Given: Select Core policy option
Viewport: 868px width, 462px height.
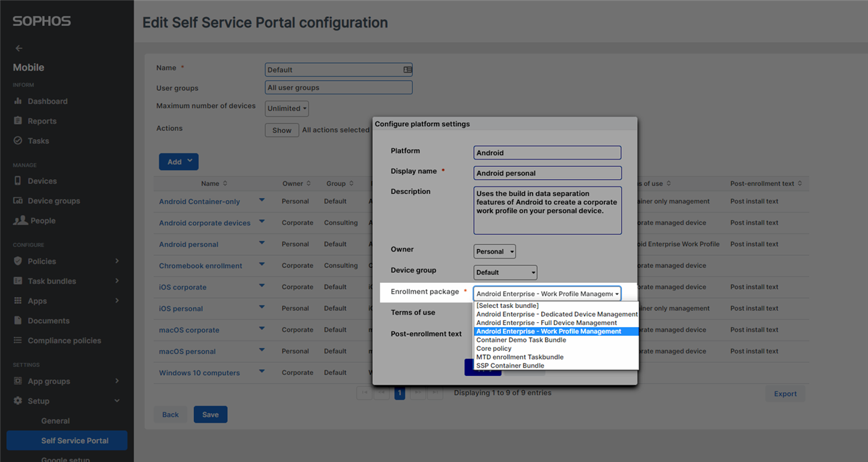Looking at the screenshot, I should point(556,349).
